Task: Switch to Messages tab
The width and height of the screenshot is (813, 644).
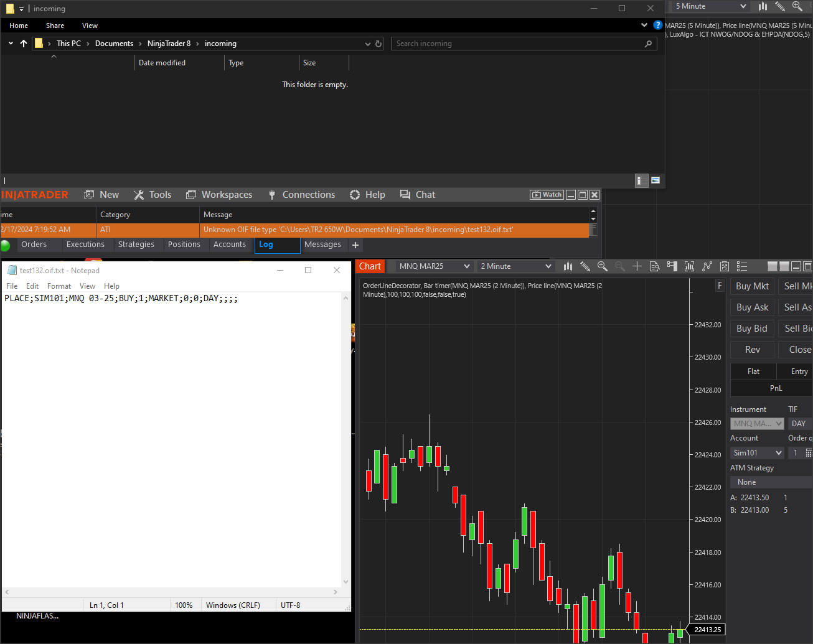Action: [322, 245]
